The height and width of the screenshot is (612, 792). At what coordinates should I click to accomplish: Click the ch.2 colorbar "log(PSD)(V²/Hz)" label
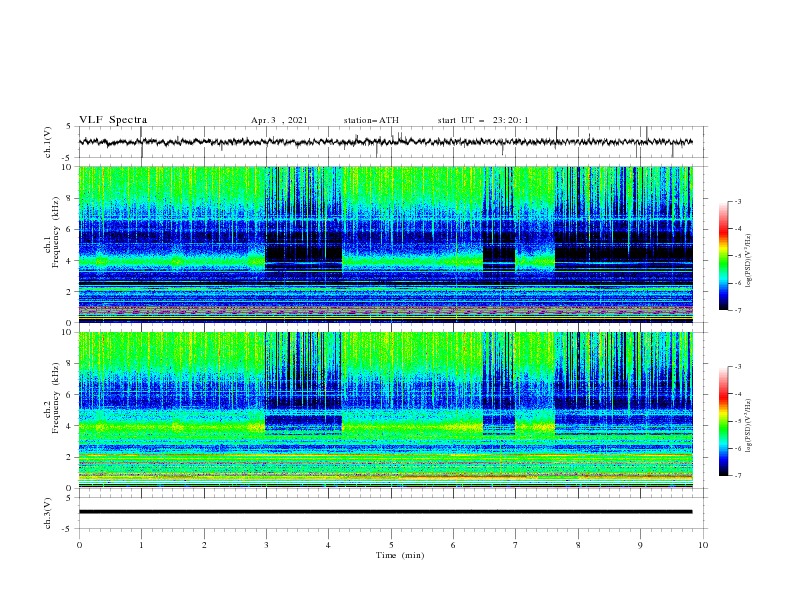click(x=749, y=426)
